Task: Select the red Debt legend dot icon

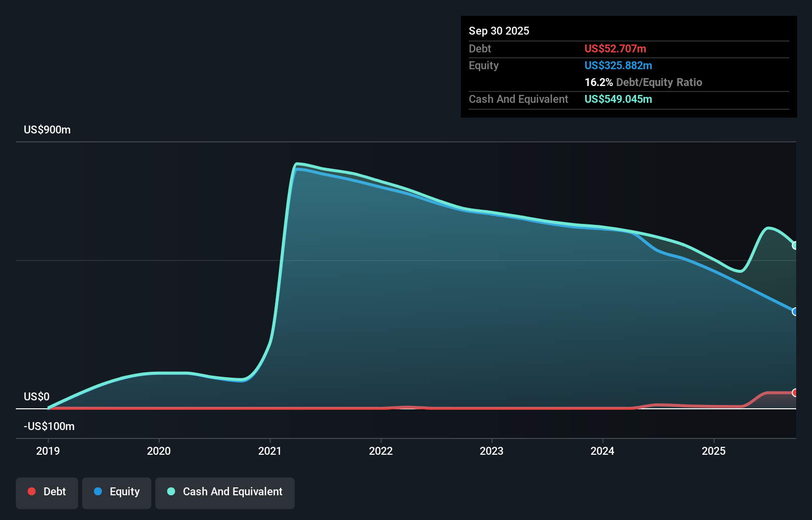Action: [31, 491]
